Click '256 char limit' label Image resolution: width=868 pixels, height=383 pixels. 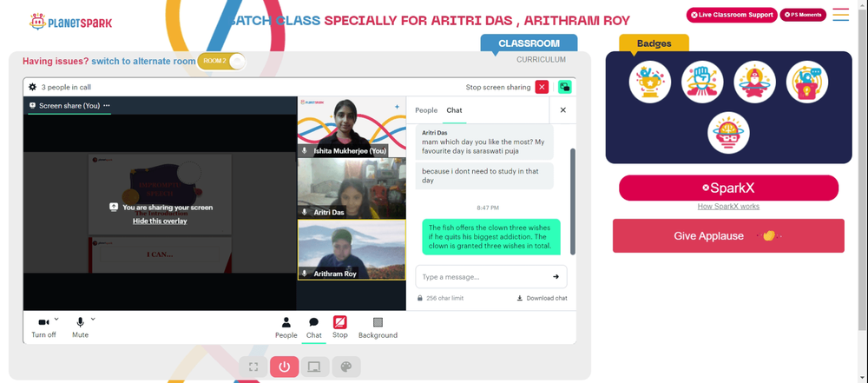[x=444, y=298]
